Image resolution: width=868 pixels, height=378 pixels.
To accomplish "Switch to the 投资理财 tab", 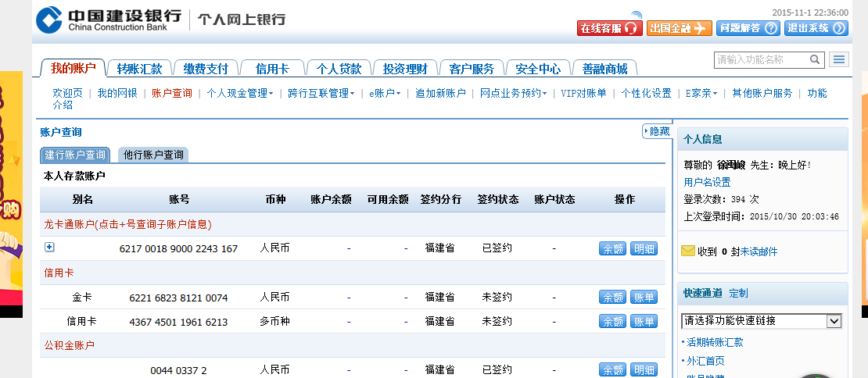I will [x=405, y=69].
